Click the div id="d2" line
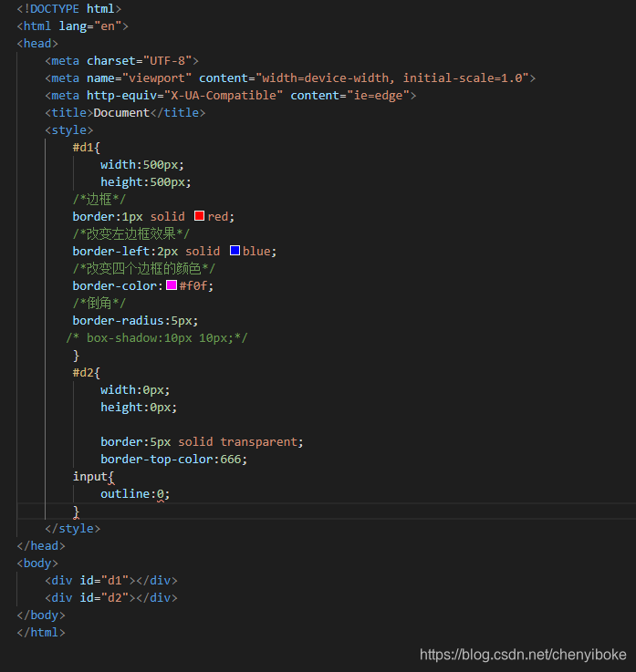Screen dimensions: 636x672 tap(111, 597)
